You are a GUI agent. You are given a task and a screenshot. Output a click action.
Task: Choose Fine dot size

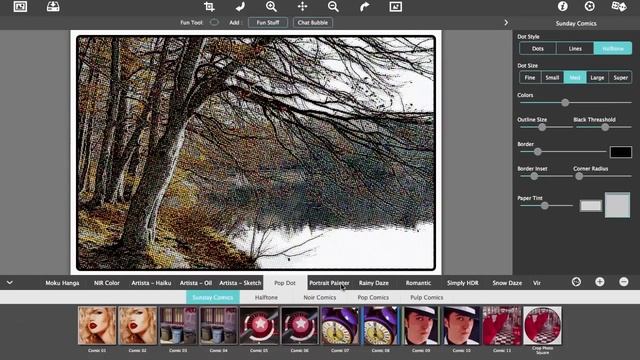click(530, 78)
